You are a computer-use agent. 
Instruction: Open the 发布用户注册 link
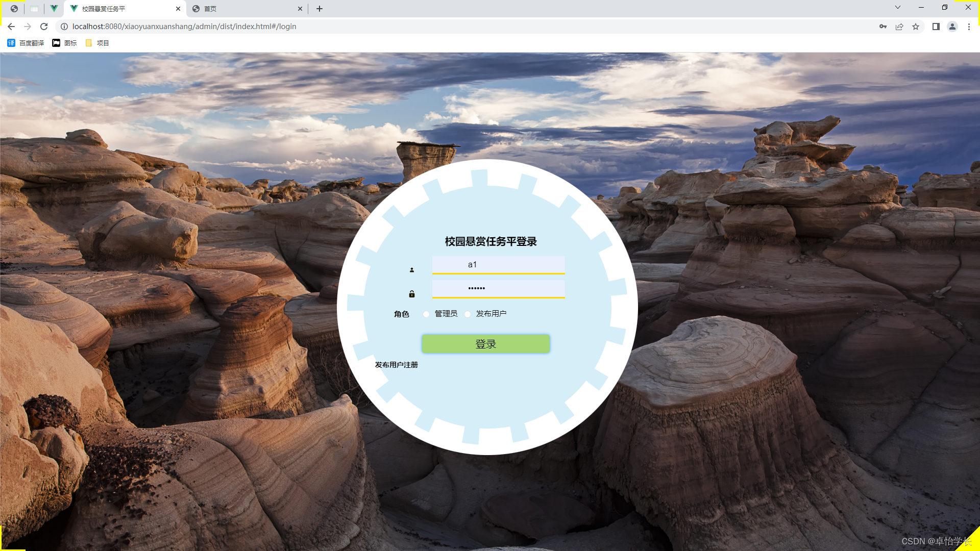[x=396, y=365]
